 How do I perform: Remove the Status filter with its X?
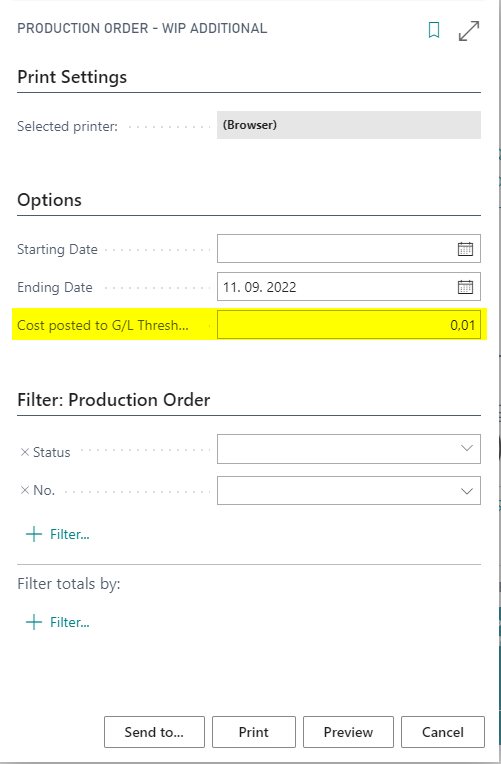tap(25, 452)
